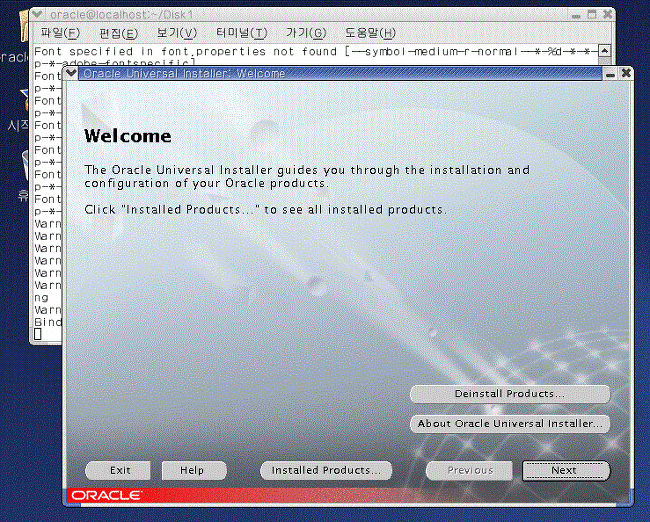This screenshot has height=522, width=650.
Task: Click terminal line "Font specified in font.properties not found"
Action: point(185,52)
